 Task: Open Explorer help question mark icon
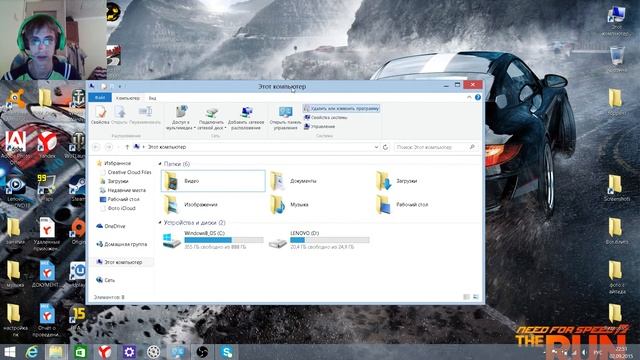(x=478, y=97)
